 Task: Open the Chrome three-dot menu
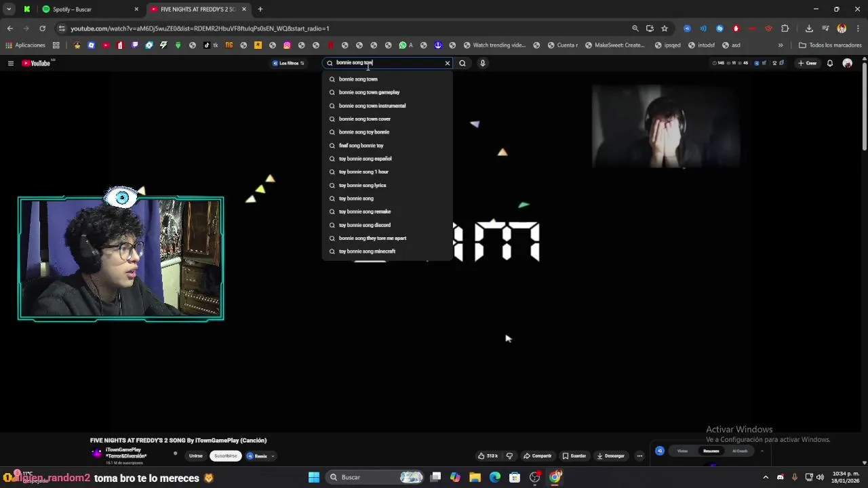(859, 28)
